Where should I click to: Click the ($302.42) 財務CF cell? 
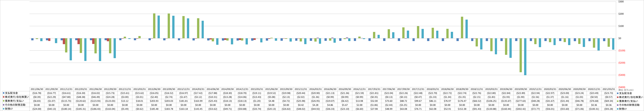tap(521, 109)
